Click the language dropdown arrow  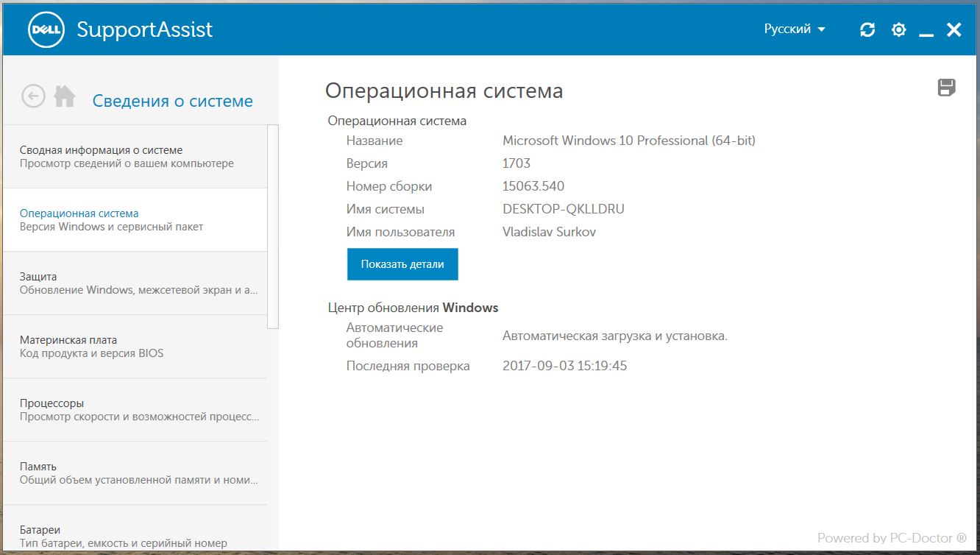(x=821, y=29)
